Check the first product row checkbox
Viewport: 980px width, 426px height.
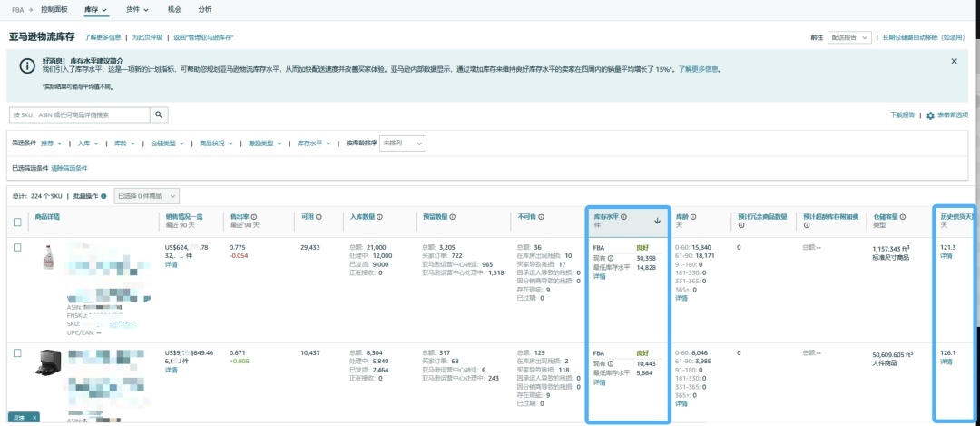tap(17, 247)
